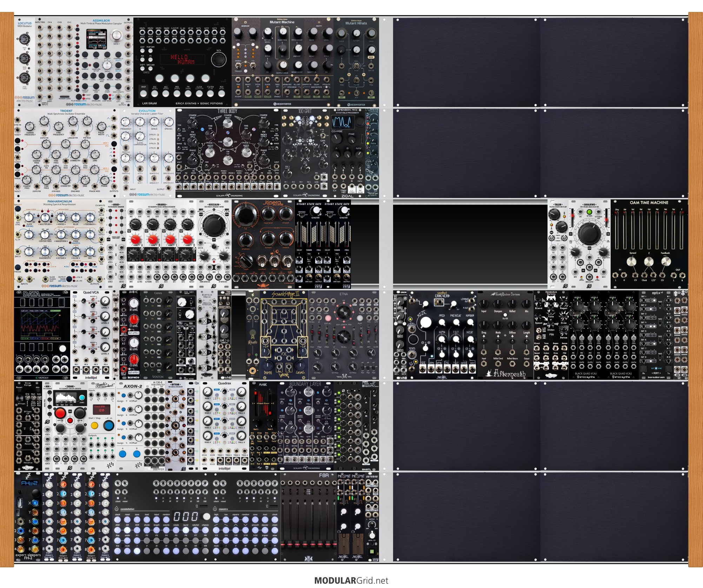
Task: Click the WMD Time Warp module
Action: point(225,335)
